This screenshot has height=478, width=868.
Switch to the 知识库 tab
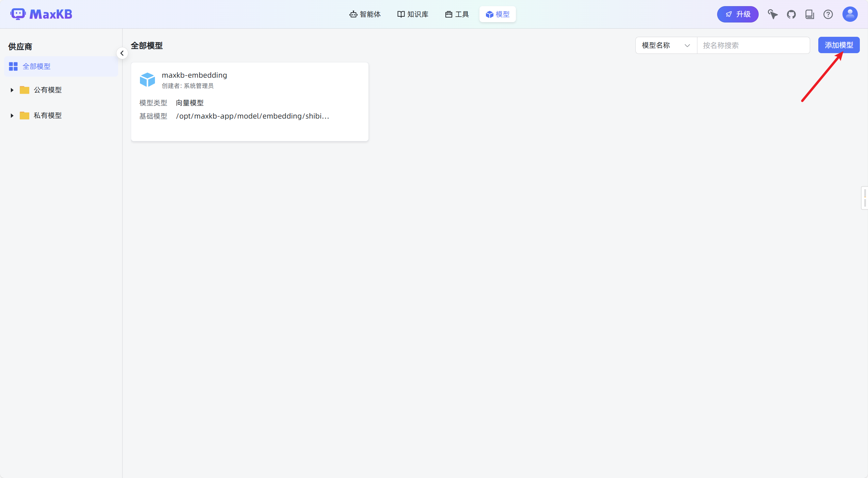pyautogui.click(x=413, y=14)
